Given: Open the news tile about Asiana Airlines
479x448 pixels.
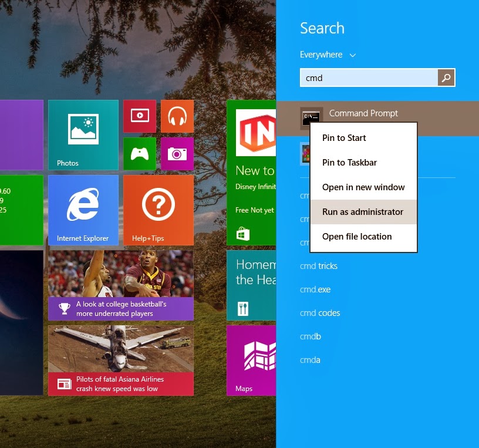Looking at the screenshot, I should [x=121, y=361].
